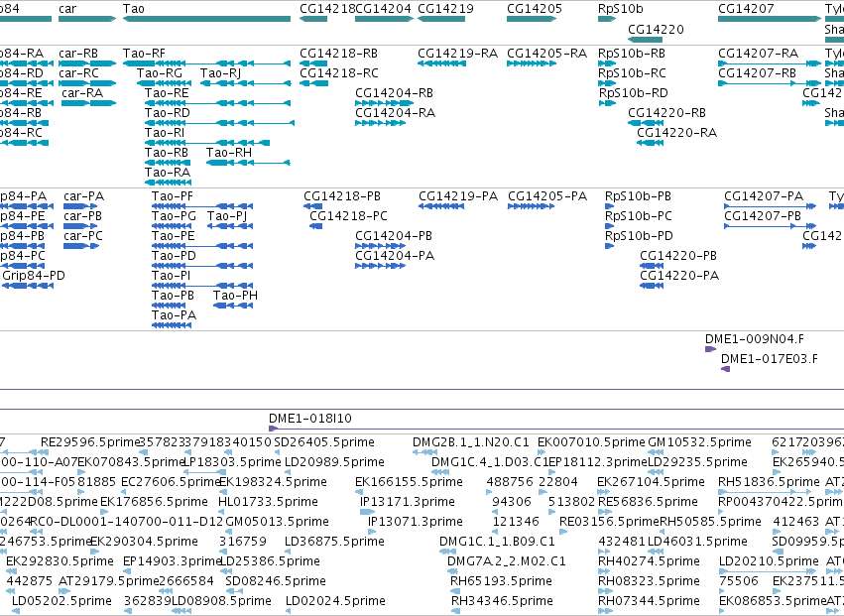Click the CG14204-RA transcript label

(x=395, y=113)
